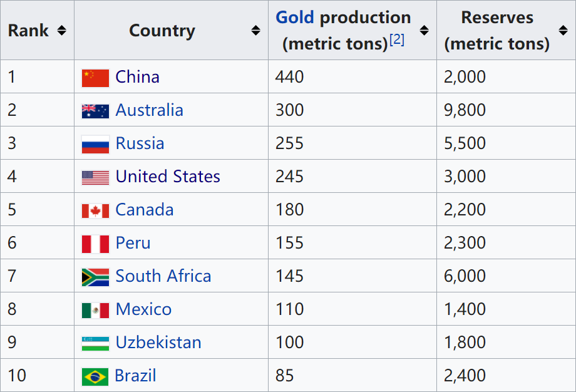Click the Russia flag icon
The image size is (576, 392).
click(95, 144)
